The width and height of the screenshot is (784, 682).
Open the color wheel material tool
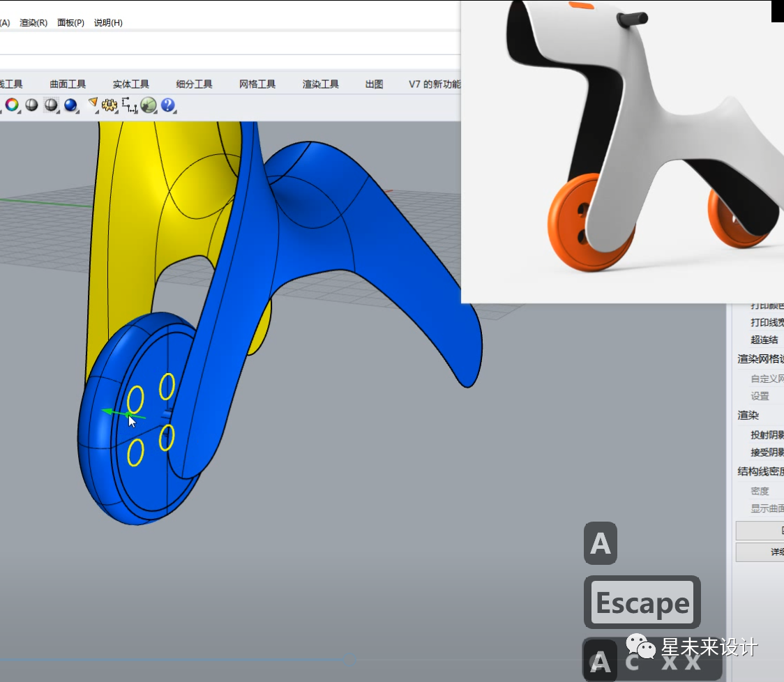12,105
